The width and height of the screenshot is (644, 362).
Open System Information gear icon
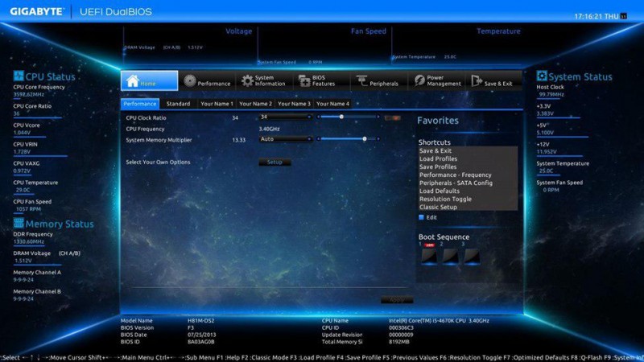247,81
